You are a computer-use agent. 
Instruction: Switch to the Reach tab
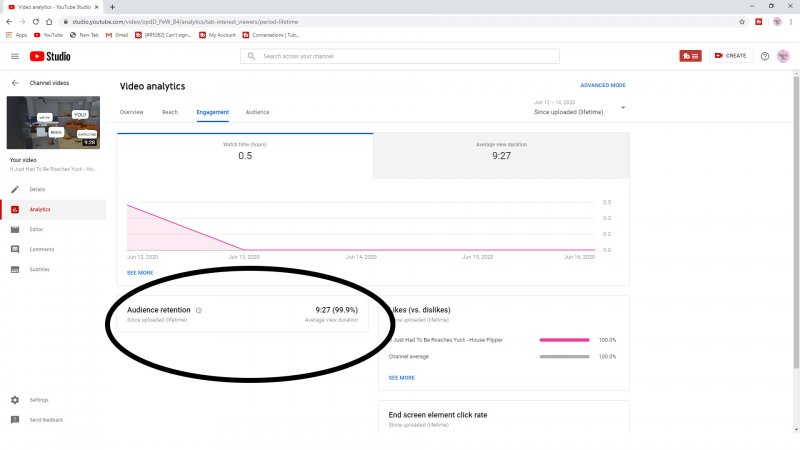170,112
